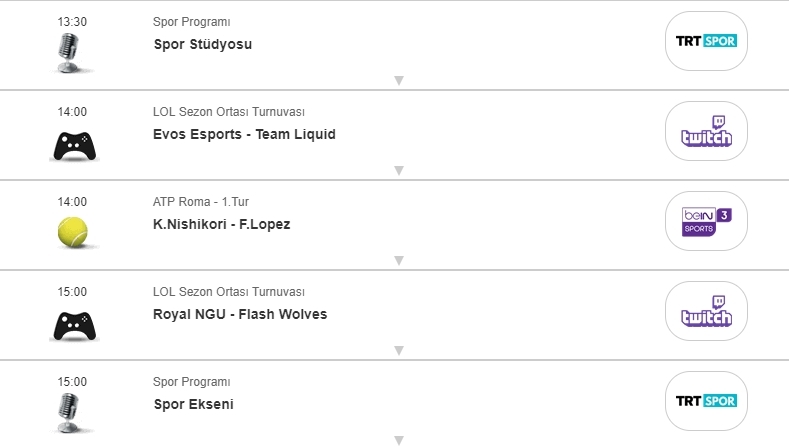Expand details under Spor Ekseni row

click(398, 440)
